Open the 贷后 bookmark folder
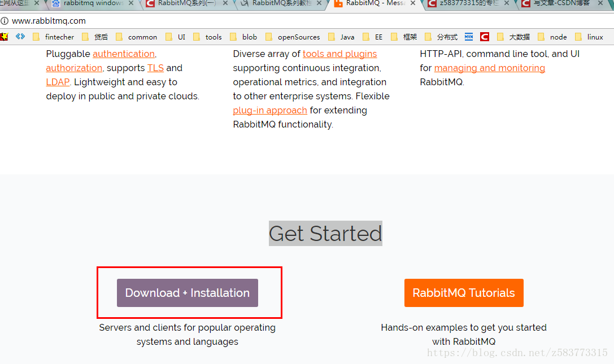Image resolution: width=614 pixels, height=364 pixels. pos(95,37)
